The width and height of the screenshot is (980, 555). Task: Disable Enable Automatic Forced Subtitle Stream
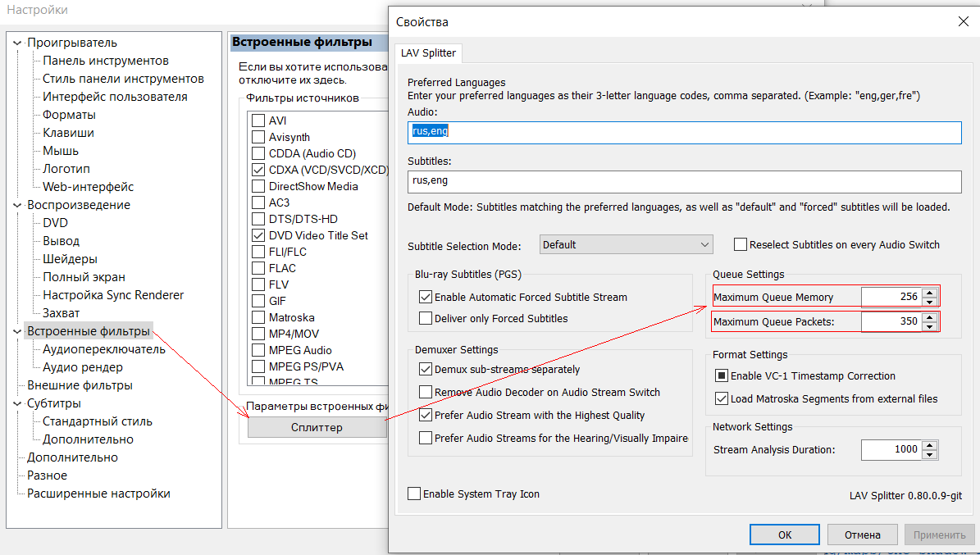(x=426, y=298)
